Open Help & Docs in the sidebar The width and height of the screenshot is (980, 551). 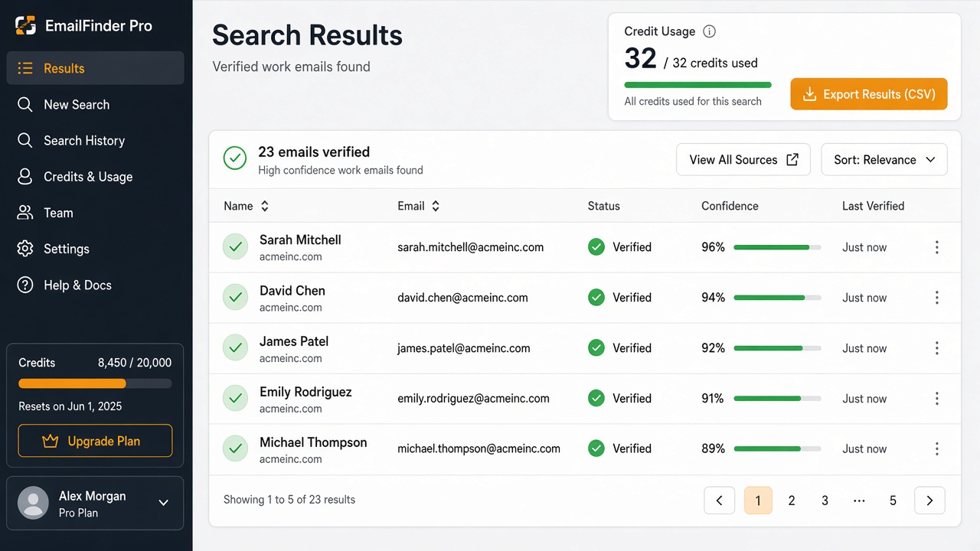95,285
